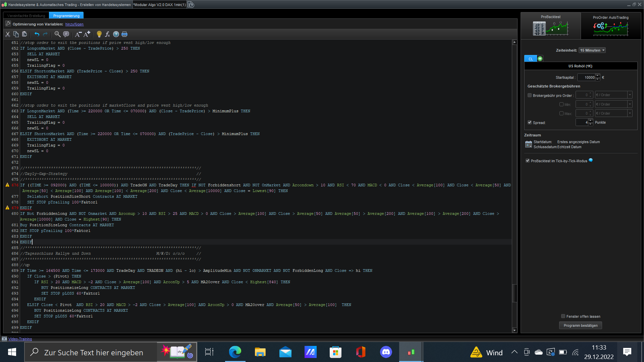Open the search magnifier tool
This screenshot has height=362, width=644.
pos(57,34)
